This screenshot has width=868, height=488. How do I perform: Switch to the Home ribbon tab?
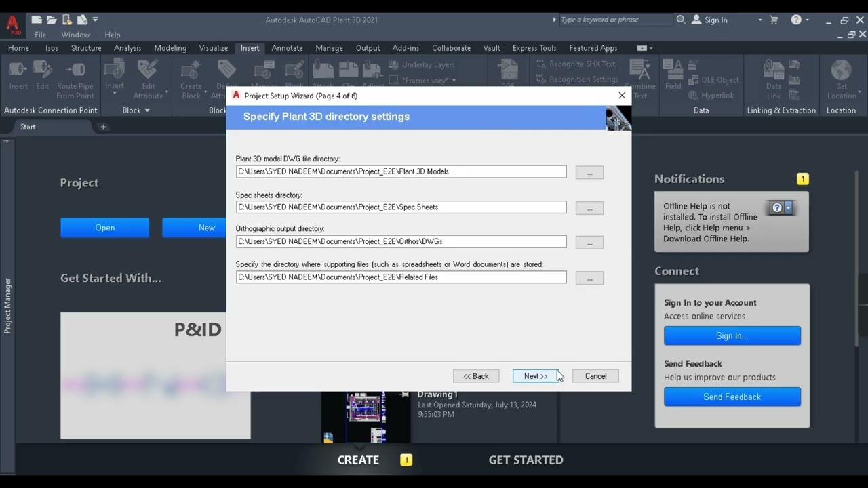coord(18,48)
